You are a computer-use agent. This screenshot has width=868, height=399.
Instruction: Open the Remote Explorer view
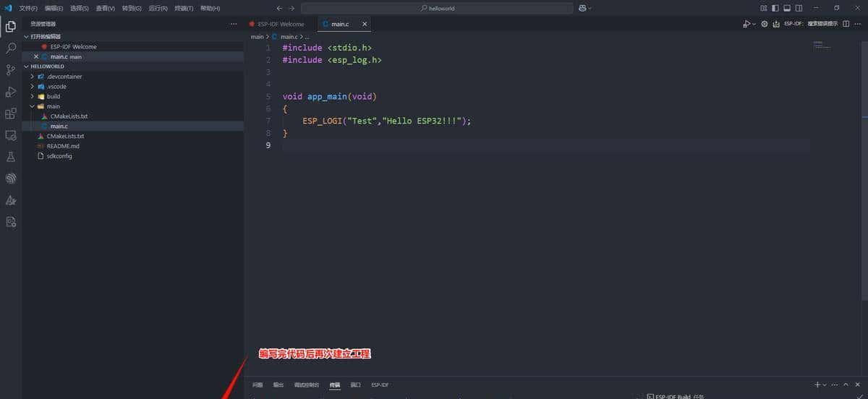point(11,135)
